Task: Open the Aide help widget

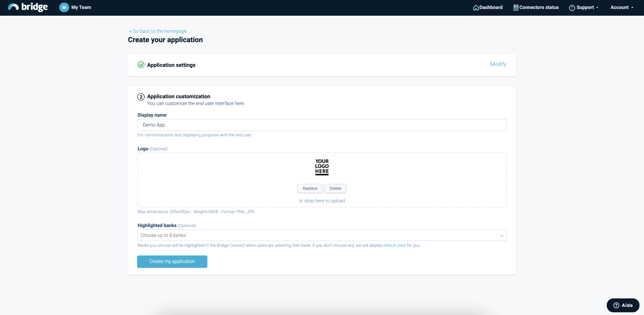Action: pos(623,305)
